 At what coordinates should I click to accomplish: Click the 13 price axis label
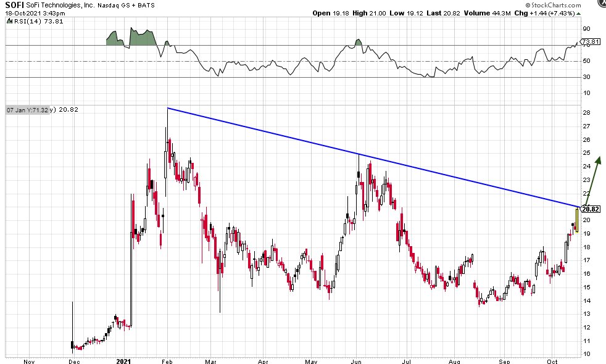tap(586, 314)
